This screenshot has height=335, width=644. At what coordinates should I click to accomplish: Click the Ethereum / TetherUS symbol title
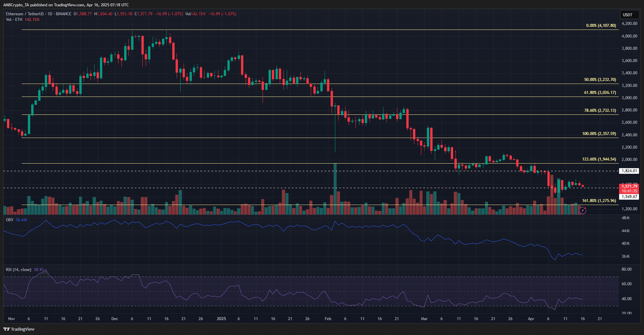click(24, 14)
